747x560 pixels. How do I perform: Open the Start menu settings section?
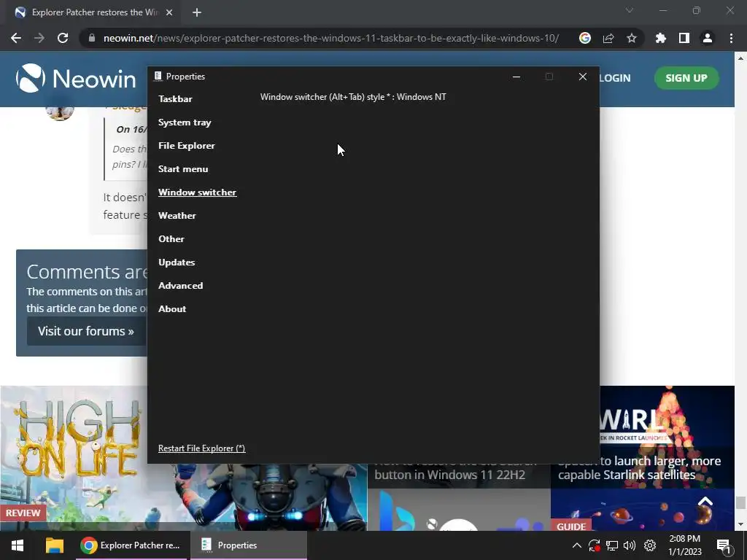[x=183, y=169]
